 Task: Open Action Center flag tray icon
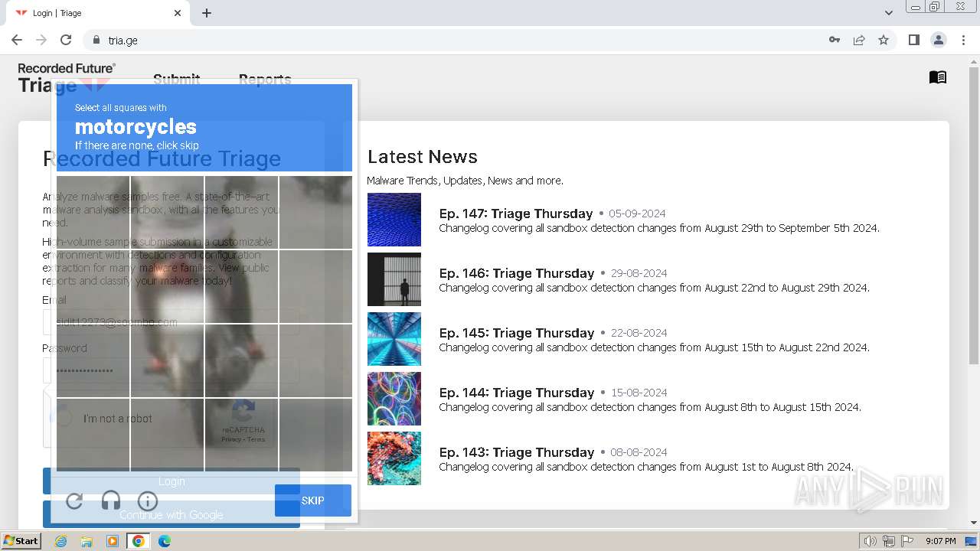point(906,541)
